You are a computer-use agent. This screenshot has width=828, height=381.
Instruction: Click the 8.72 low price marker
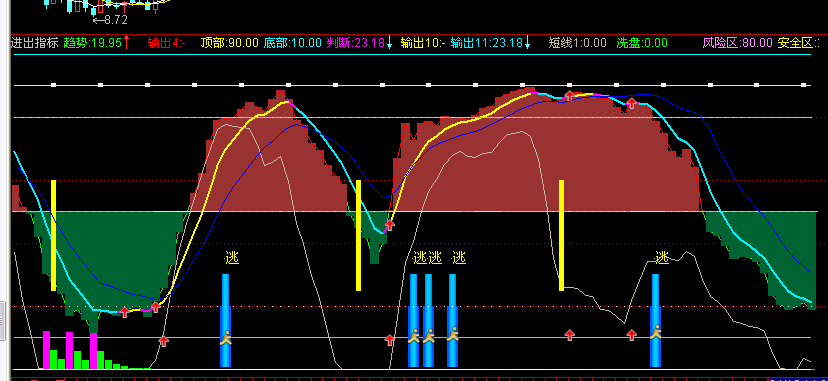[x=111, y=20]
